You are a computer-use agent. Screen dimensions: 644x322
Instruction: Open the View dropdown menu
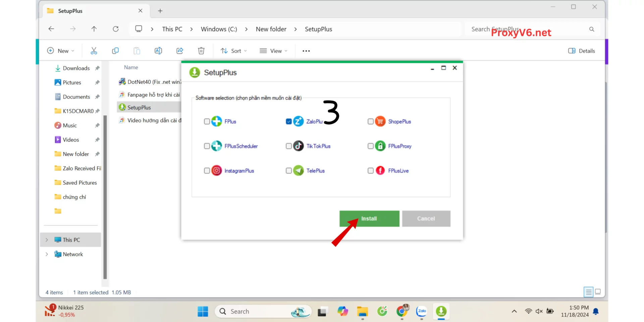274,51
